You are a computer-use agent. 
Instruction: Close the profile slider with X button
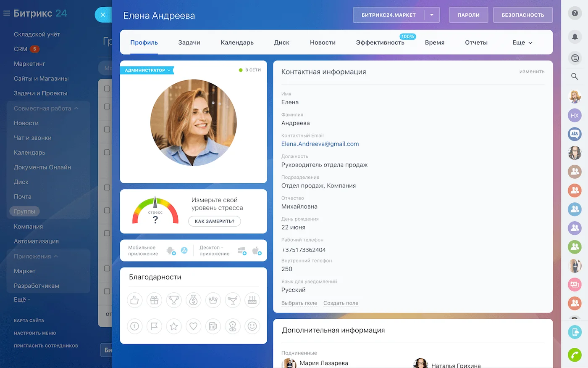(x=103, y=15)
